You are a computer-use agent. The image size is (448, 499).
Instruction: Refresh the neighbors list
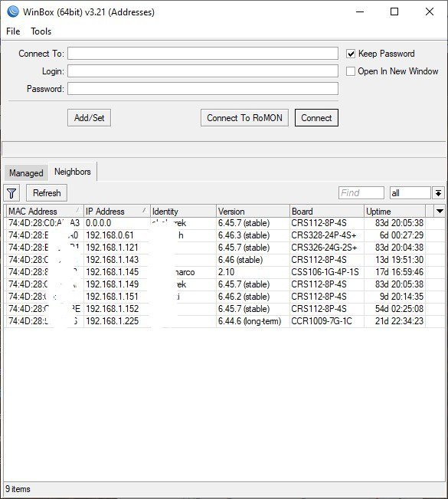click(47, 193)
